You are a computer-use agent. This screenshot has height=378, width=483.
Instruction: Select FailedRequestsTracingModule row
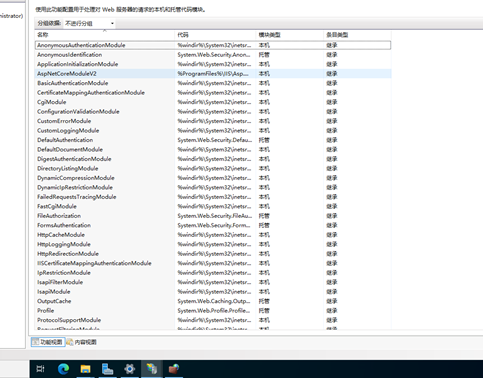tap(213, 197)
